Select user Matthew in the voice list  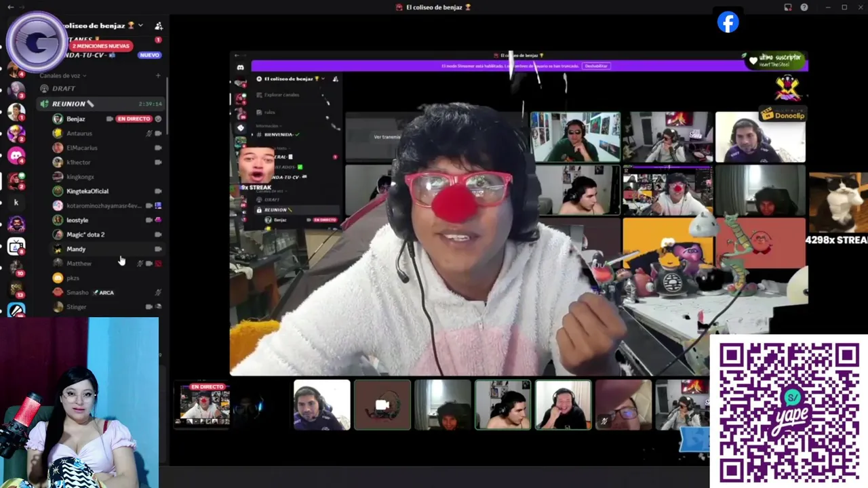[x=79, y=263]
